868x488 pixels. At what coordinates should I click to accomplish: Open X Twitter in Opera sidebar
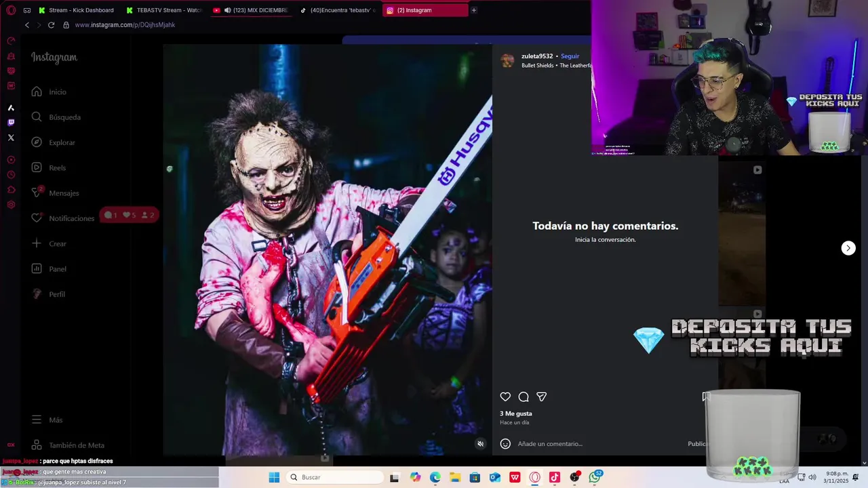click(11, 138)
